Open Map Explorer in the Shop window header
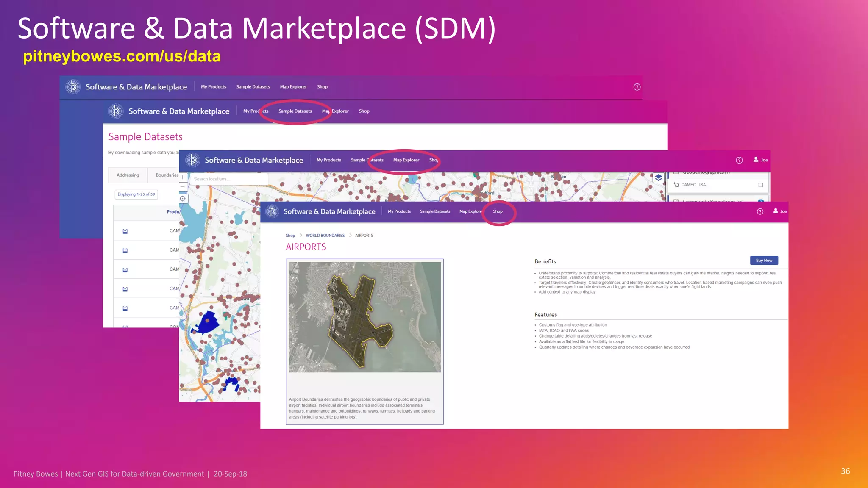The height and width of the screenshot is (488, 868). (x=470, y=211)
